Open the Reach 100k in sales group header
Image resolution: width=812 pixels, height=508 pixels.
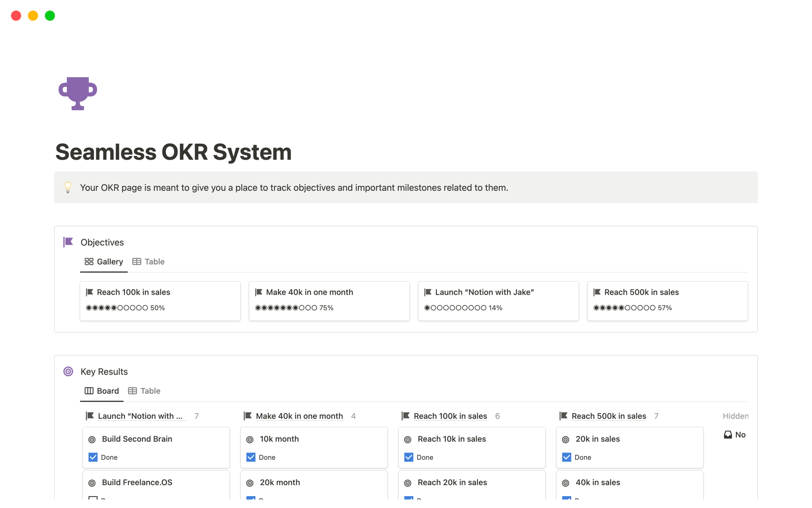(450, 416)
